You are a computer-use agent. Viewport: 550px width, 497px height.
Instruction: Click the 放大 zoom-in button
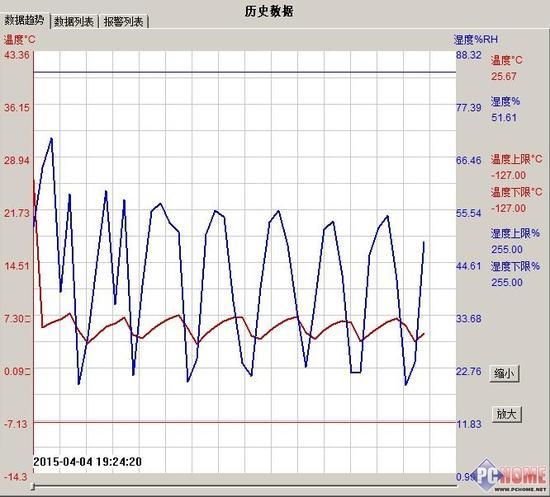coord(507,414)
